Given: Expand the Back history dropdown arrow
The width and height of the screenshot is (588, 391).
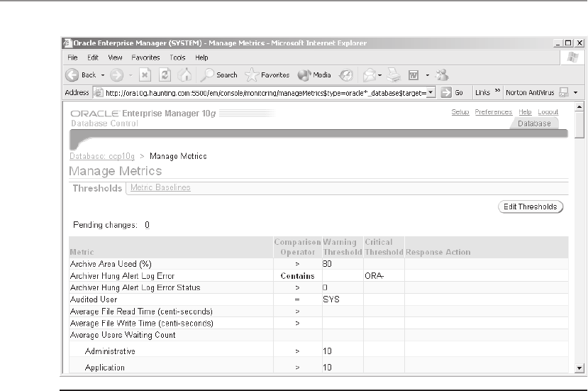Looking at the screenshot, I should click(102, 75).
